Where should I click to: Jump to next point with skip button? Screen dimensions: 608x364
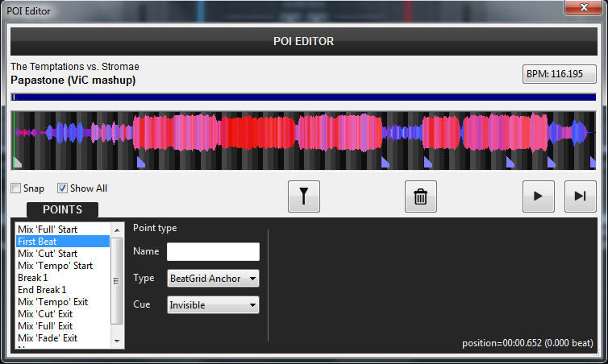[x=580, y=196]
